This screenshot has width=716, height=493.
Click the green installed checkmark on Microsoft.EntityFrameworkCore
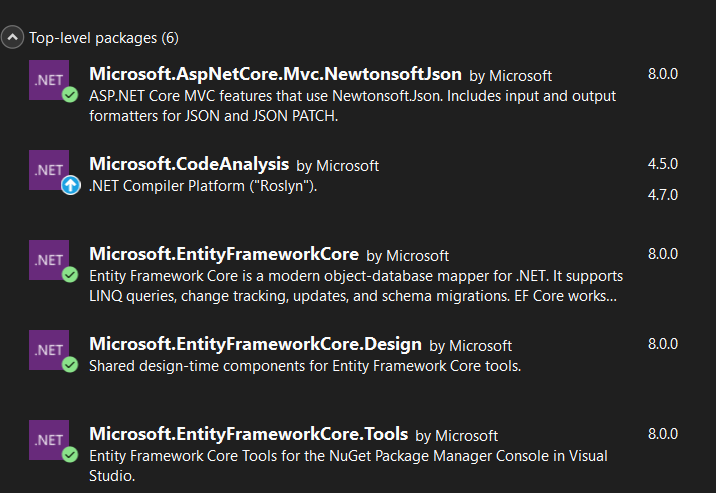[x=70, y=275]
